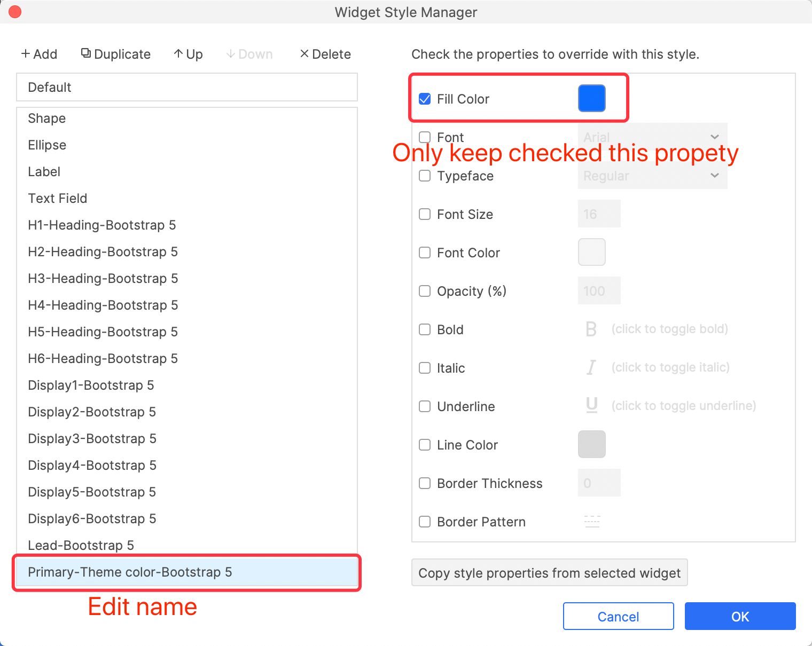The width and height of the screenshot is (812, 646).
Task: Move the selected style up
Action: [188, 54]
